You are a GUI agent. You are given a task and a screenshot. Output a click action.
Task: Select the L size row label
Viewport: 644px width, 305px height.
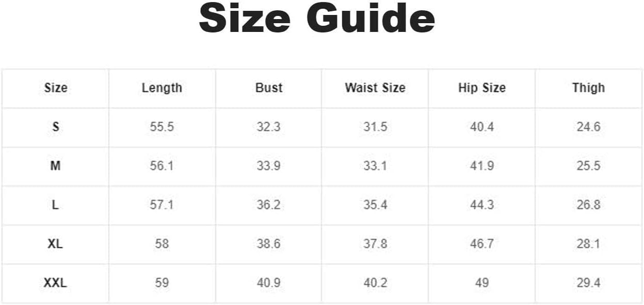55,205
